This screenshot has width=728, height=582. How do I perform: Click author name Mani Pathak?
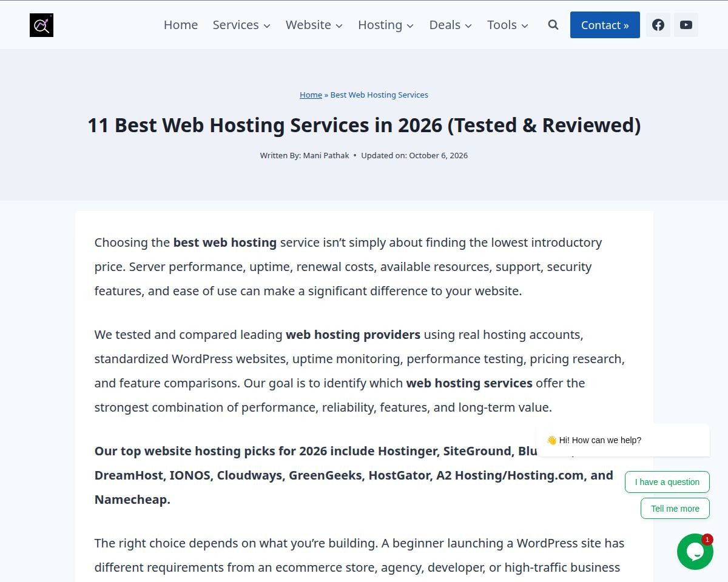point(326,155)
